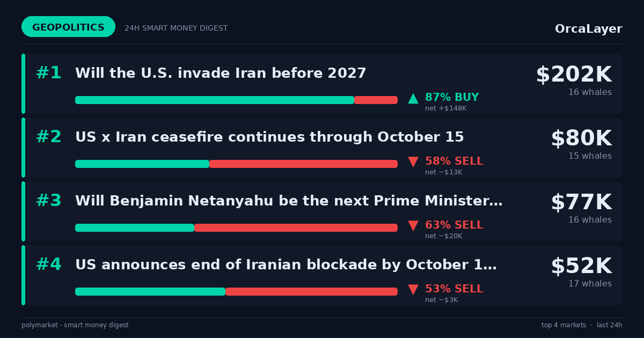Open 'Will the U.S. invade Iran before 2027'
Viewport: 644px width, 338px height.
coord(221,74)
